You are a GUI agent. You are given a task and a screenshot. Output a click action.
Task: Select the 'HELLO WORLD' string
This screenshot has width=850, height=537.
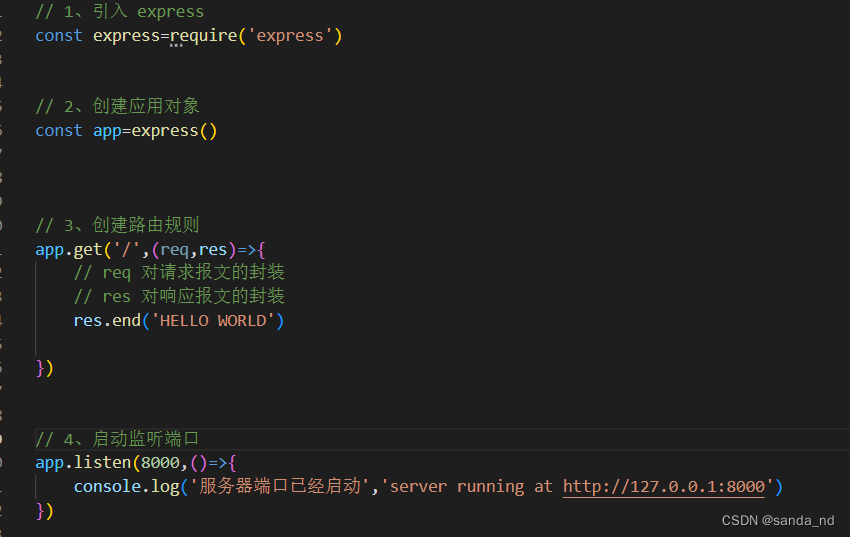213,321
